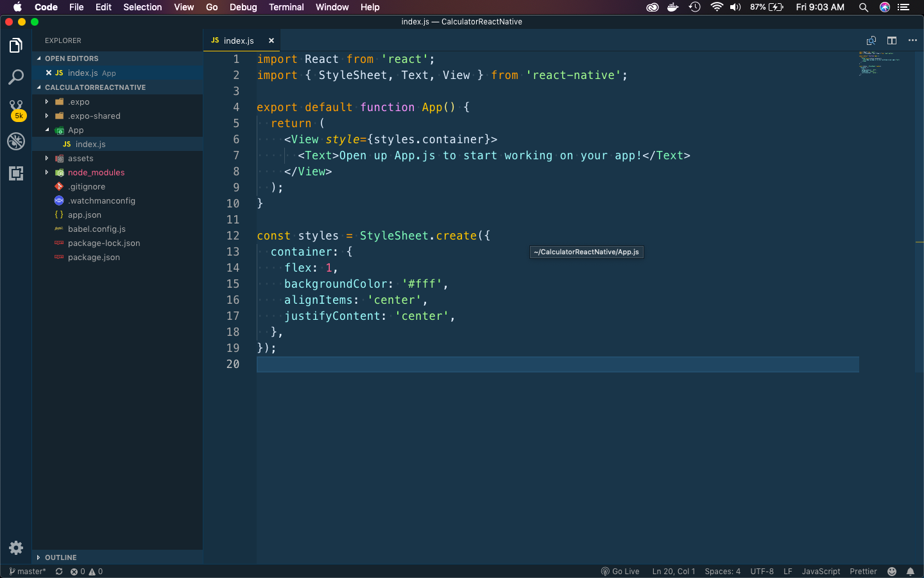Image resolution: width=924 pixels, height=578 pixels.
Task: Click the master branch indicator
Action: point(28,572)
